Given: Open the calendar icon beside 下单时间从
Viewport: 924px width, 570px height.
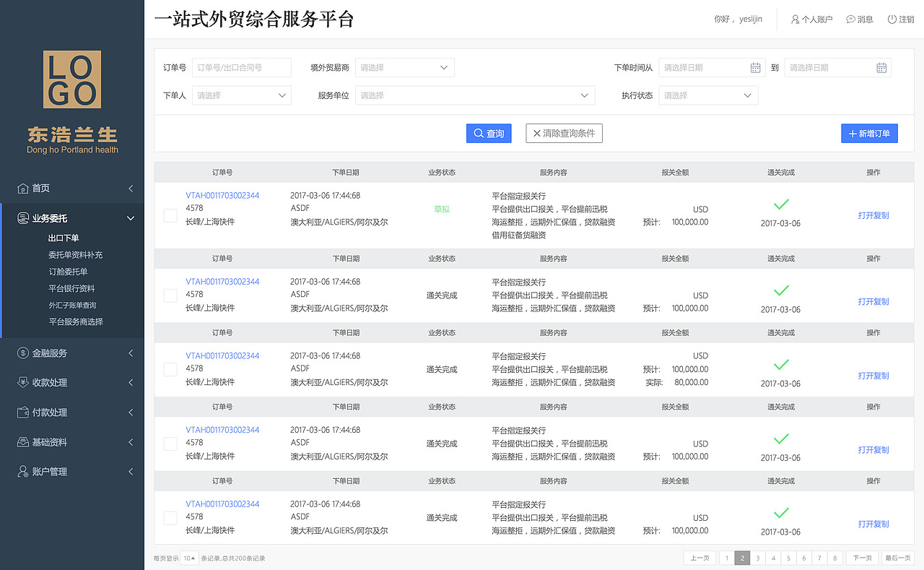Looking at the screenshot, I should tap(755, 67).
